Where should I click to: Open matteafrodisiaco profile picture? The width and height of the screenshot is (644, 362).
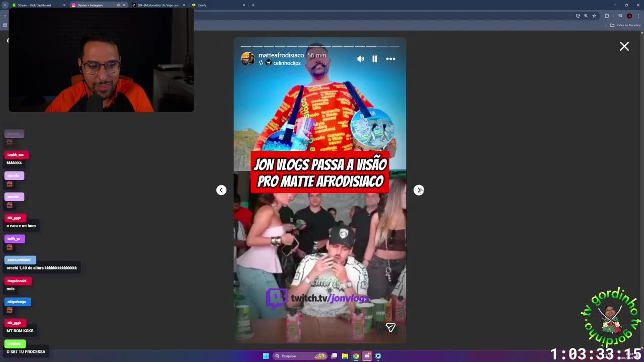[x=248, y=59]
